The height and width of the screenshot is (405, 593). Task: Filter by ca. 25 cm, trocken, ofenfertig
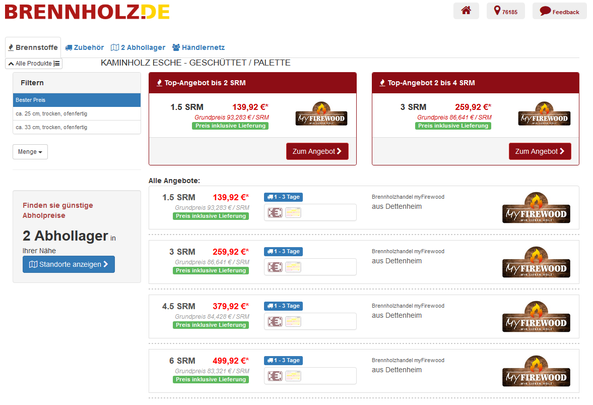[77, 114]
